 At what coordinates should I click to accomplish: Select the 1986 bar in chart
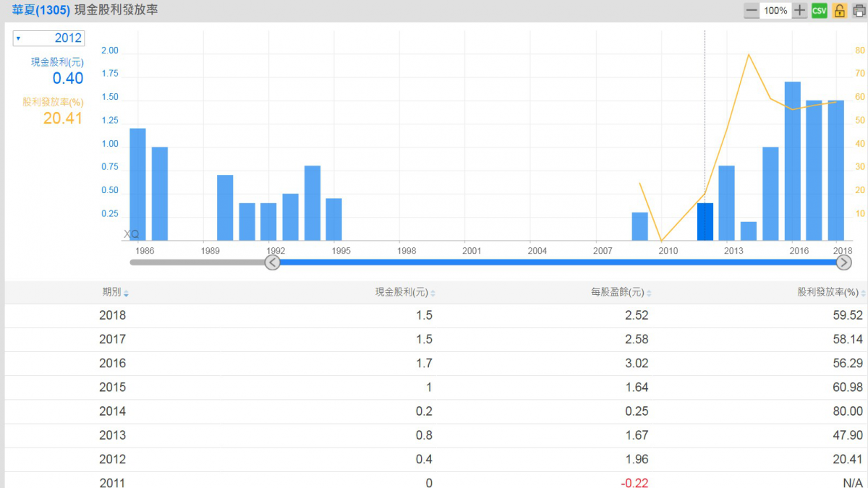click(x=137, y=184)
